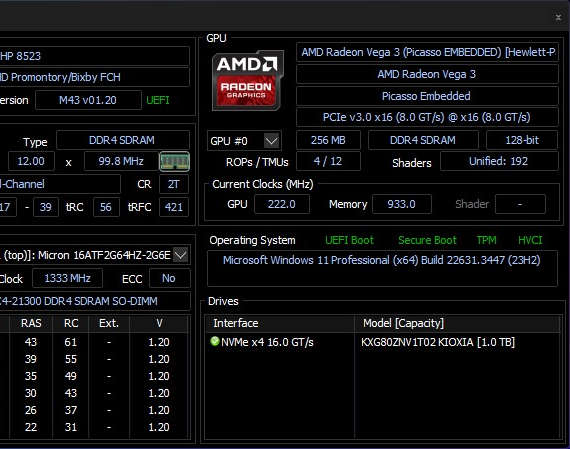Click the Ext. column header
Viewport: 570px width, 449px height.
pyautogui.click(x=109, y=323)
